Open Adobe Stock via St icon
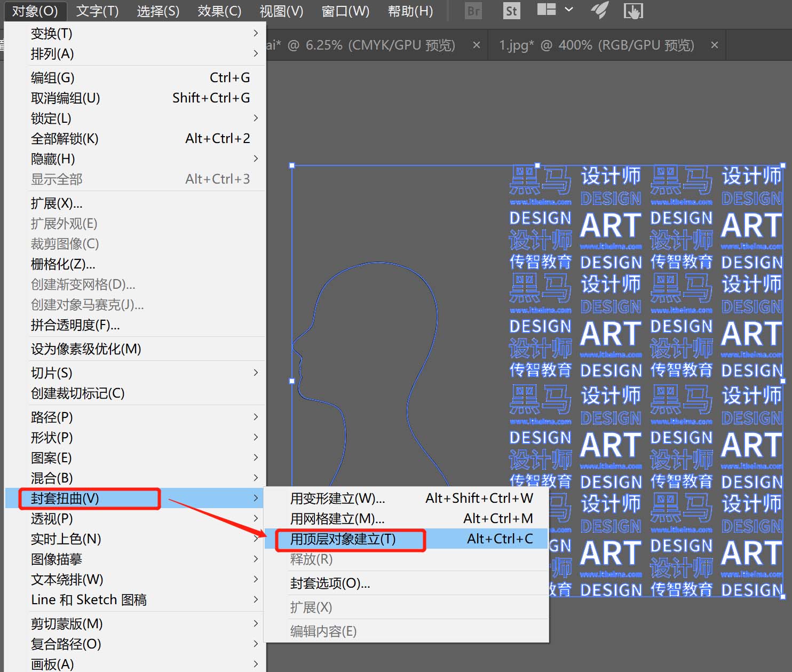The width and height of the screenshot is (792, 672). tap(511, 11)
